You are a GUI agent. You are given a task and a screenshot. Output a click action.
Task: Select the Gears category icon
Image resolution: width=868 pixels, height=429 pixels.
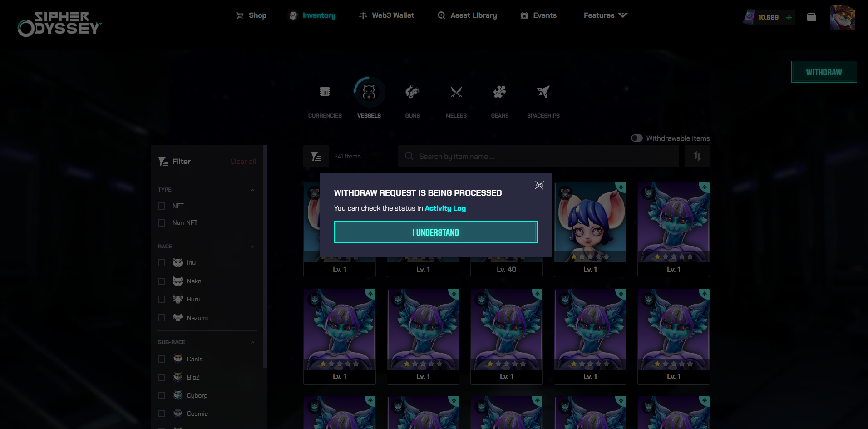tap(500, 92)
